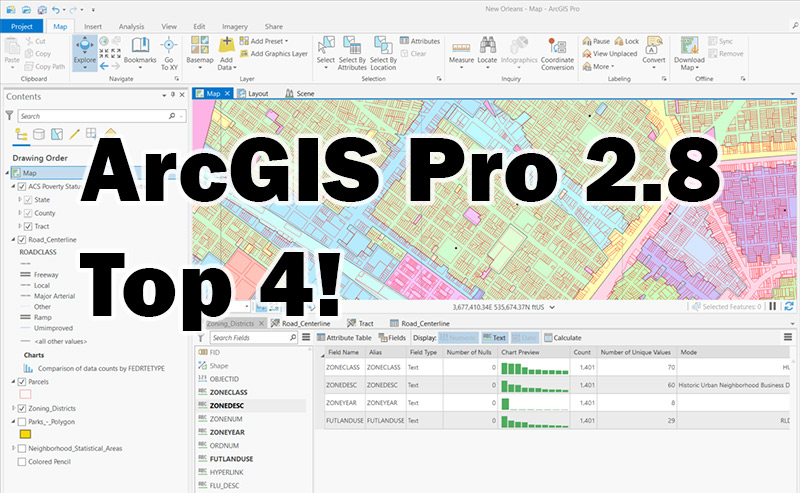
Task: Open Select By Location
Action: click(383, 53)
